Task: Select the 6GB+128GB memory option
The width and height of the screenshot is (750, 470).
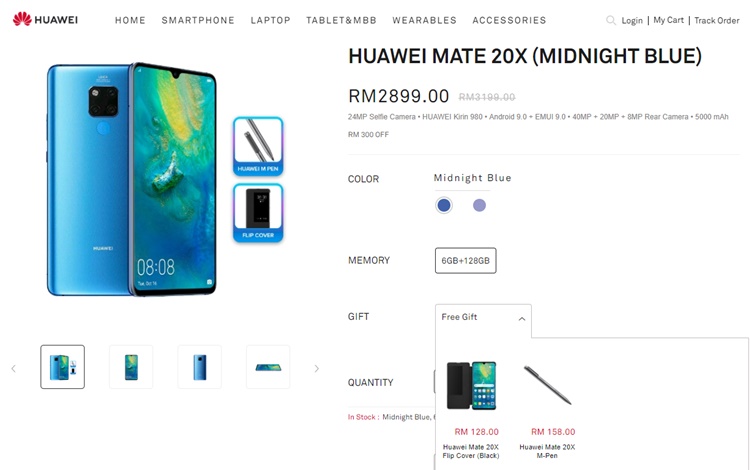Action: tap(465, 261)
